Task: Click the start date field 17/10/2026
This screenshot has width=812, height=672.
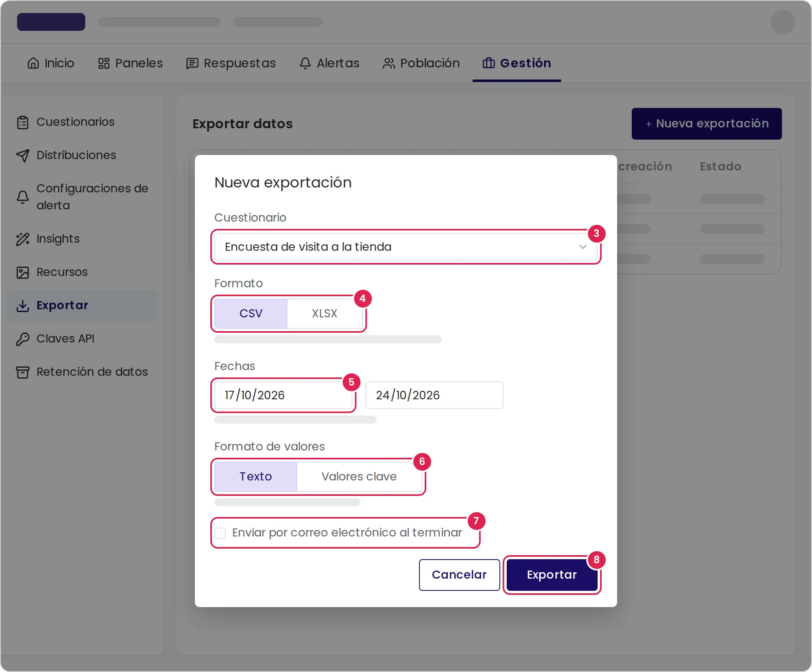Action: pos(283,395)
